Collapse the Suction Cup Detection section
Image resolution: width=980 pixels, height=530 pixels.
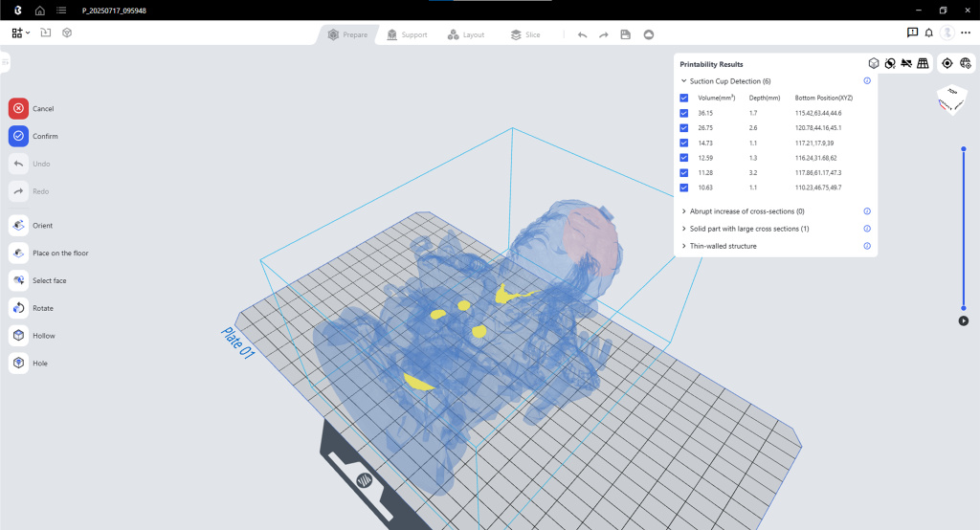[683, 81]
